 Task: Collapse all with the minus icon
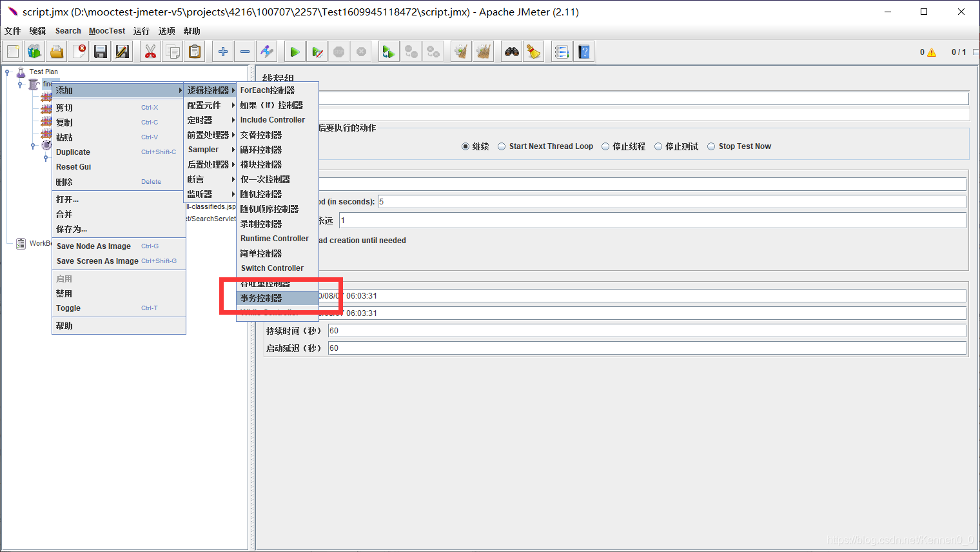[x=244, y=52]
